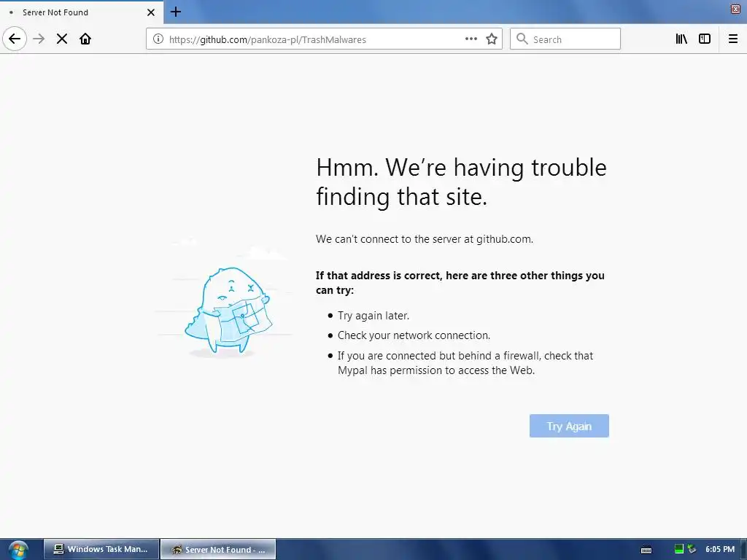The height and width of the screenshot is (560, 747).
Task: Switch to Windows Task Manager taskbar item
Action: [101, 549]
